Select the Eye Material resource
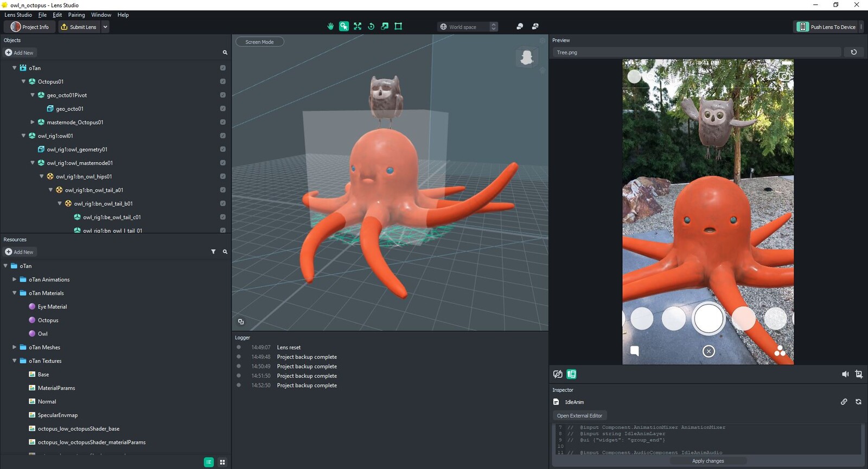Viewport: 868px width, 469px height. click(52, 306)
